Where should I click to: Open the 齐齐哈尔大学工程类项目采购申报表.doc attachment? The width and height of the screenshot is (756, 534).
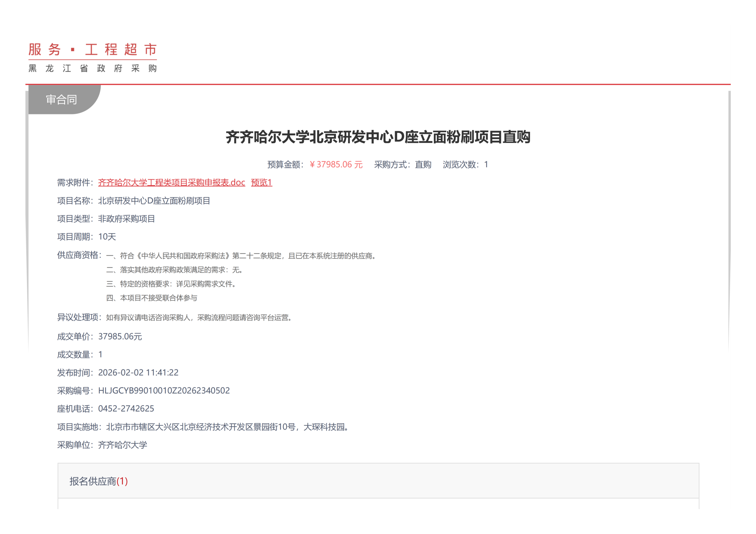171,182
